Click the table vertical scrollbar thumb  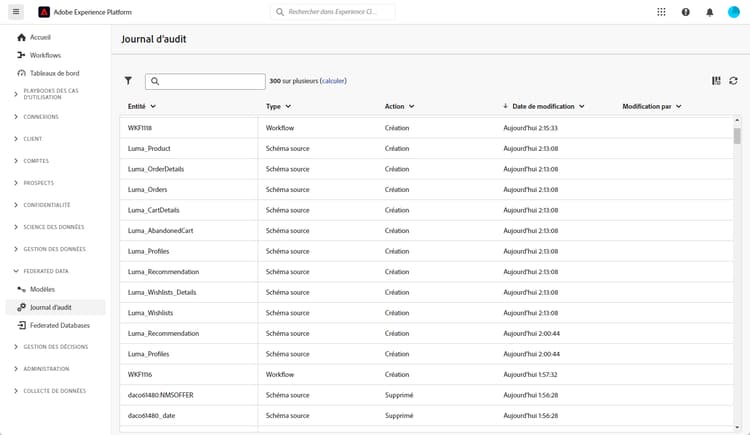click(737, 135)
